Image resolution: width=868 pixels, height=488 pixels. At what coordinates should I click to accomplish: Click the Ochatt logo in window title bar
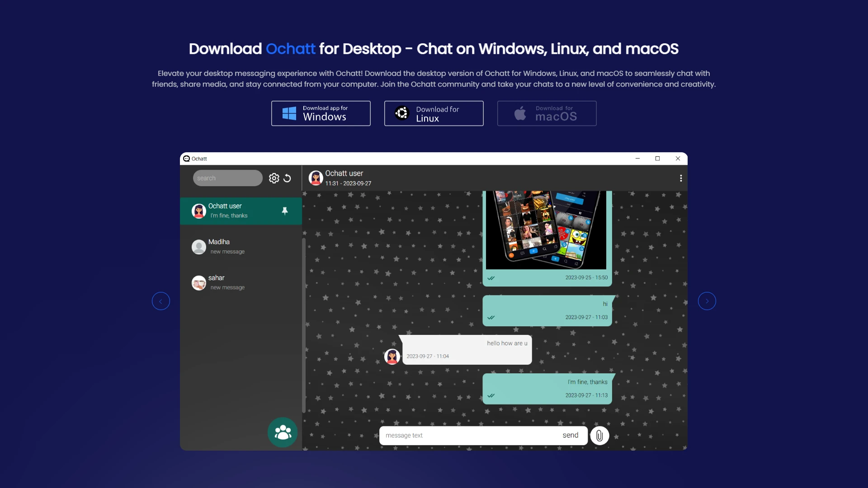[x=186, y=159]
